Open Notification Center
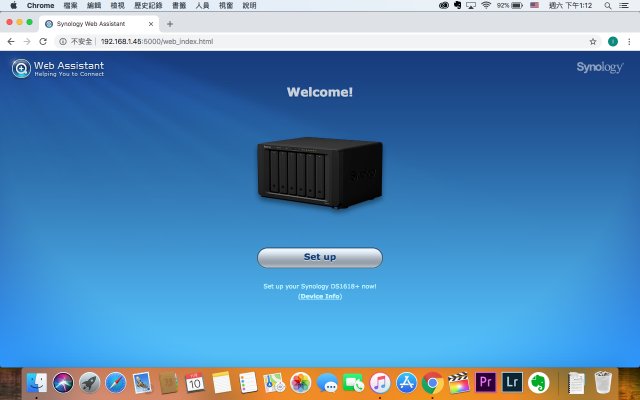Image resolution: width=640 pixels, height=400 pixels. pyautogui.click(x=624, y=5)
